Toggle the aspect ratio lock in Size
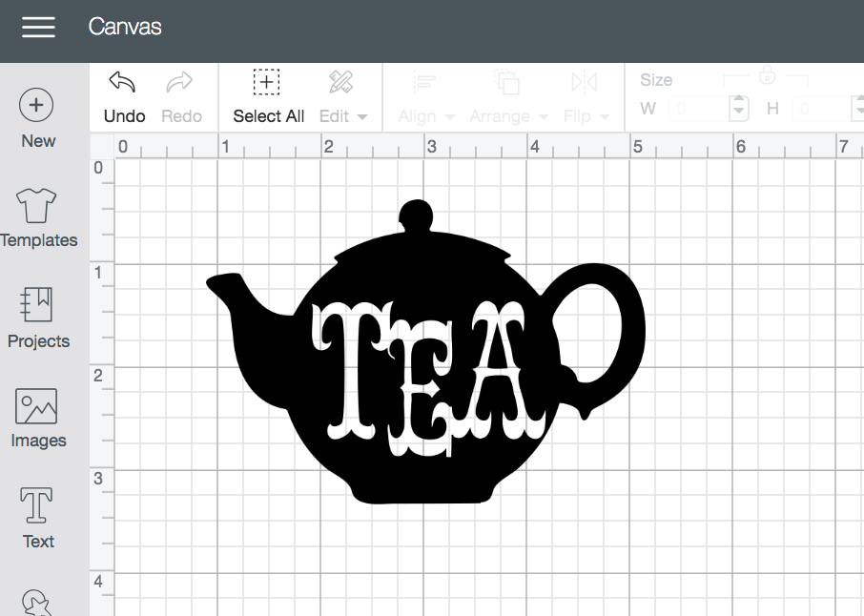This screenshot has width=864, height=616. 769,76
